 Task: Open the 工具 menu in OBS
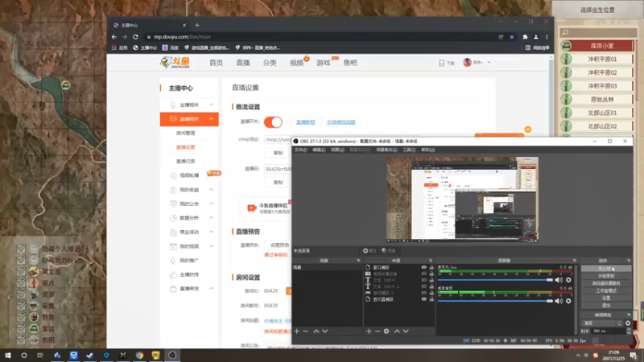[x=409, y=150]
